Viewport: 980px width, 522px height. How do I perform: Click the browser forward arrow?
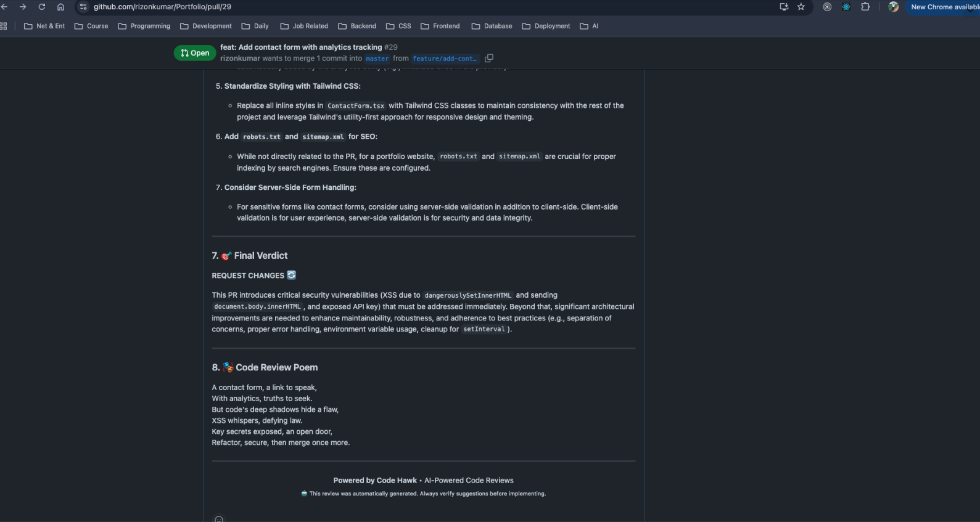coord(23,7)
